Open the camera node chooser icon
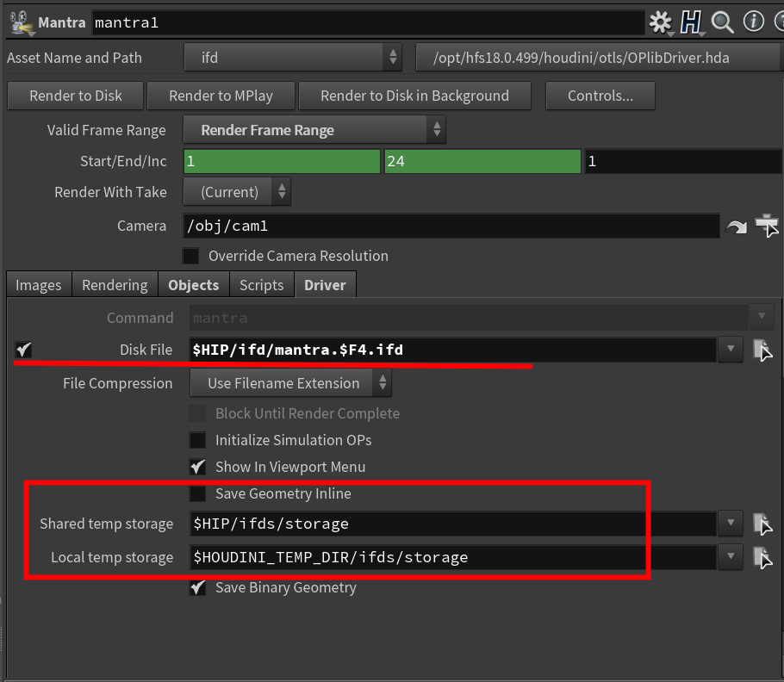 pyautogui.click(x=767, y=226)
